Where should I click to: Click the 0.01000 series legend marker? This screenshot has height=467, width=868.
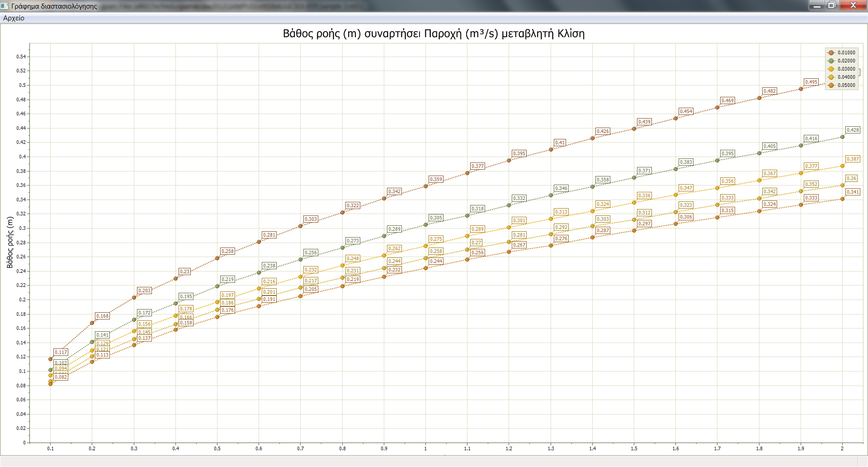[831, 53]
